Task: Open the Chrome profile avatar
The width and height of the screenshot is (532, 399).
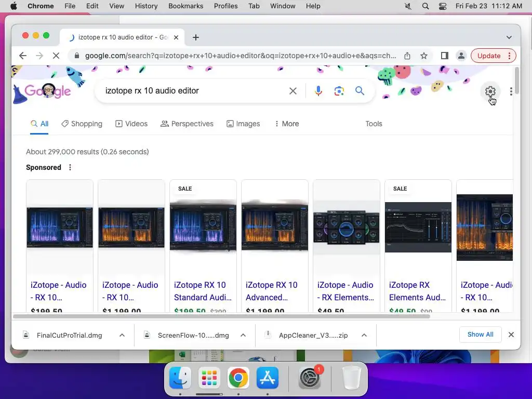Action: pos(461,56)
